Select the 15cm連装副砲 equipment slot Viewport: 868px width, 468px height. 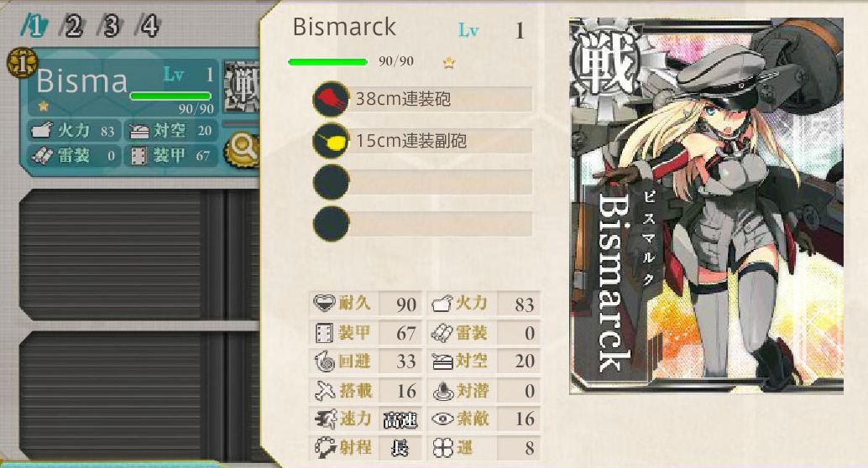(x=423, y=141)
